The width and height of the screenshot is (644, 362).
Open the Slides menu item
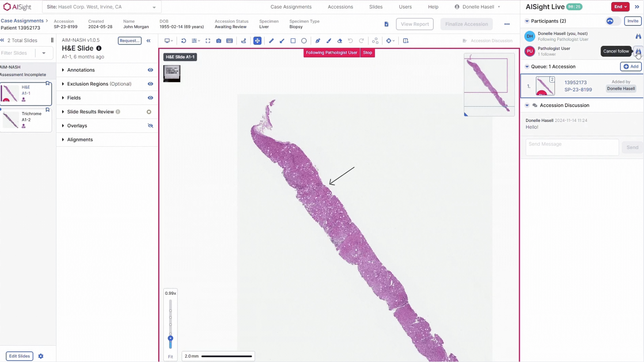pos(376,7)
